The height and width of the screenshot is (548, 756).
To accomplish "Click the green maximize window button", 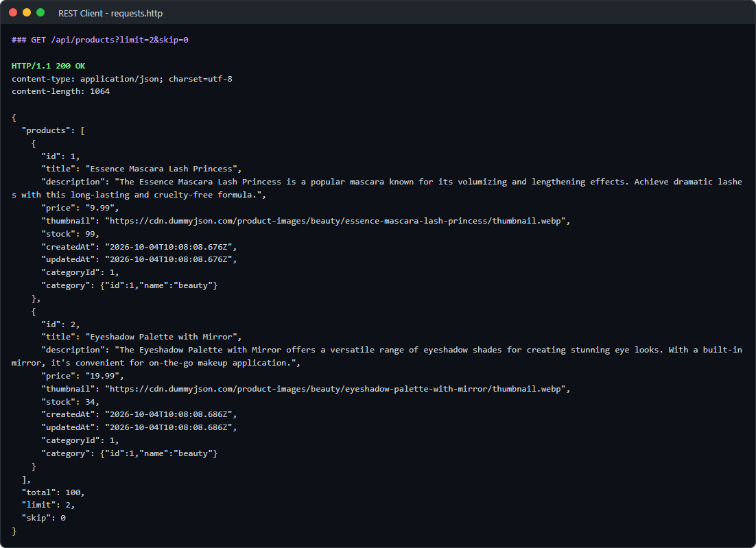I will point(40,12).
